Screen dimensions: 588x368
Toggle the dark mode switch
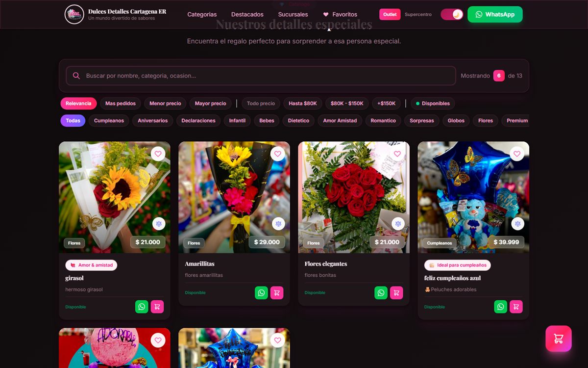[x=452, y=14]
